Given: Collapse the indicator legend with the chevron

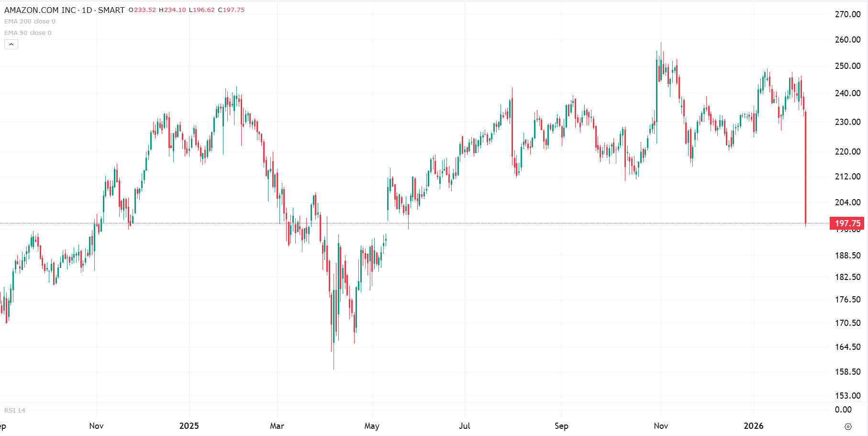Looking at the screenshot, I should (11, 45).
